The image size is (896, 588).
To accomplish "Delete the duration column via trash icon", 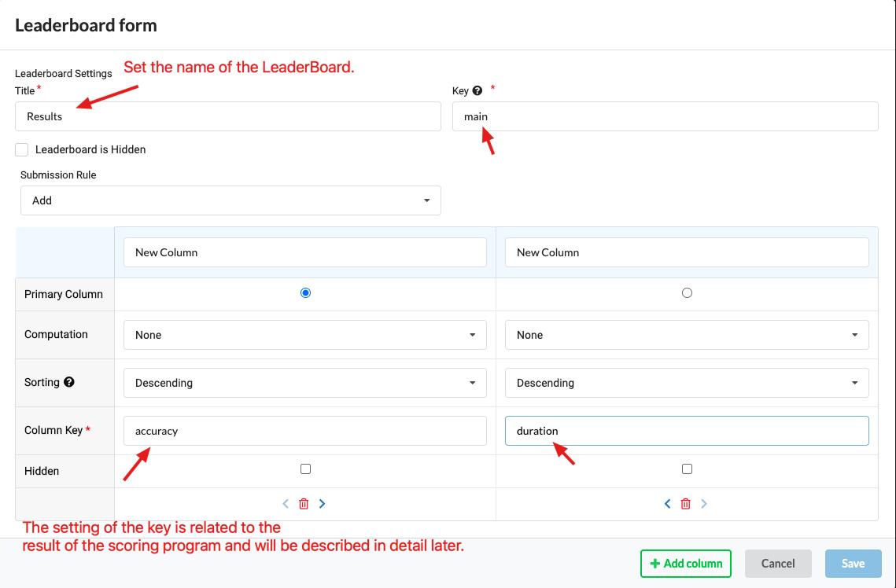I will [x=685, y=504].
